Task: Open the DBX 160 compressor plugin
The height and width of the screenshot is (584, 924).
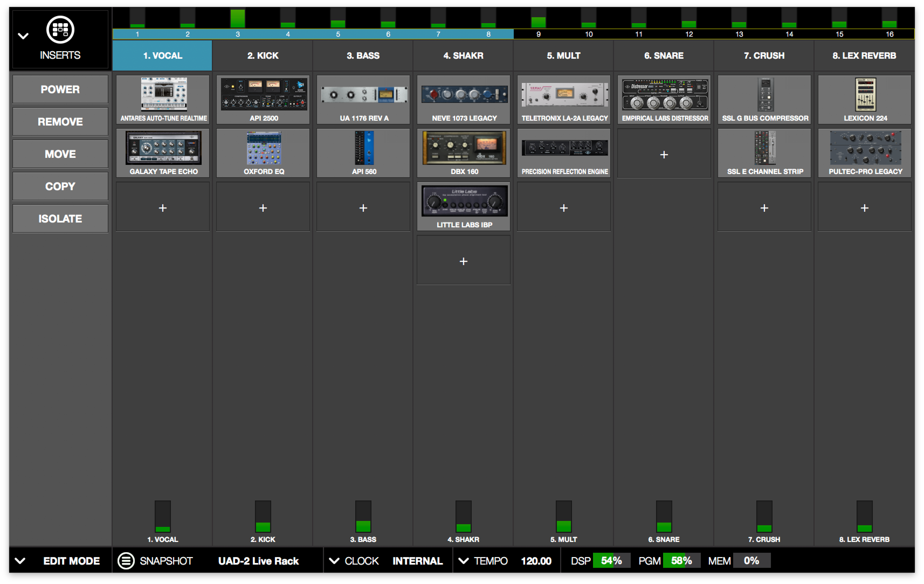Action: [x=464, y=153]
